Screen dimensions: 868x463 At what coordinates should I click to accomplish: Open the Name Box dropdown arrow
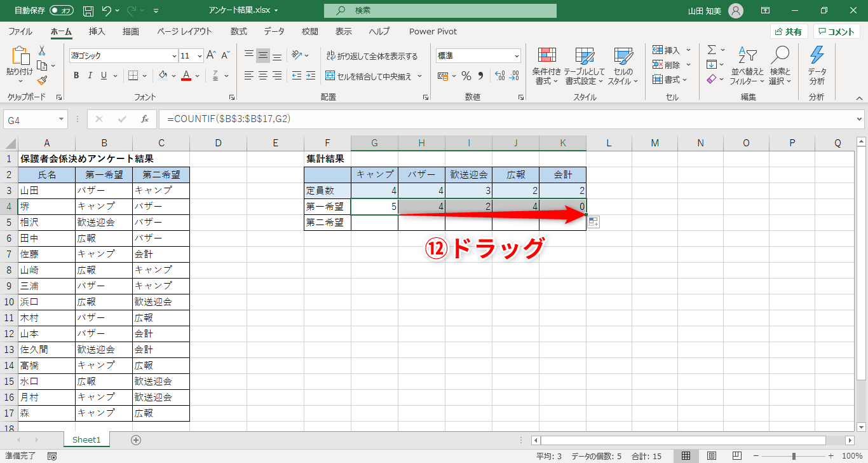62,119
